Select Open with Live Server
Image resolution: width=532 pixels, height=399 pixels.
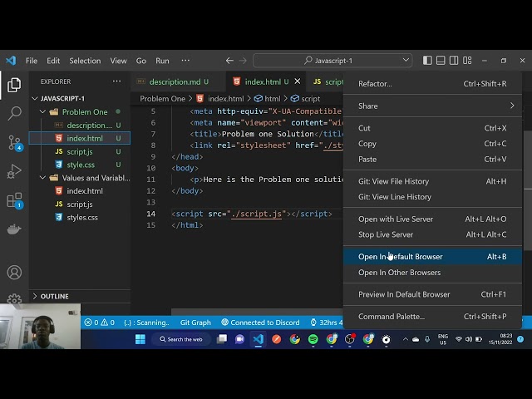point(432,219)
